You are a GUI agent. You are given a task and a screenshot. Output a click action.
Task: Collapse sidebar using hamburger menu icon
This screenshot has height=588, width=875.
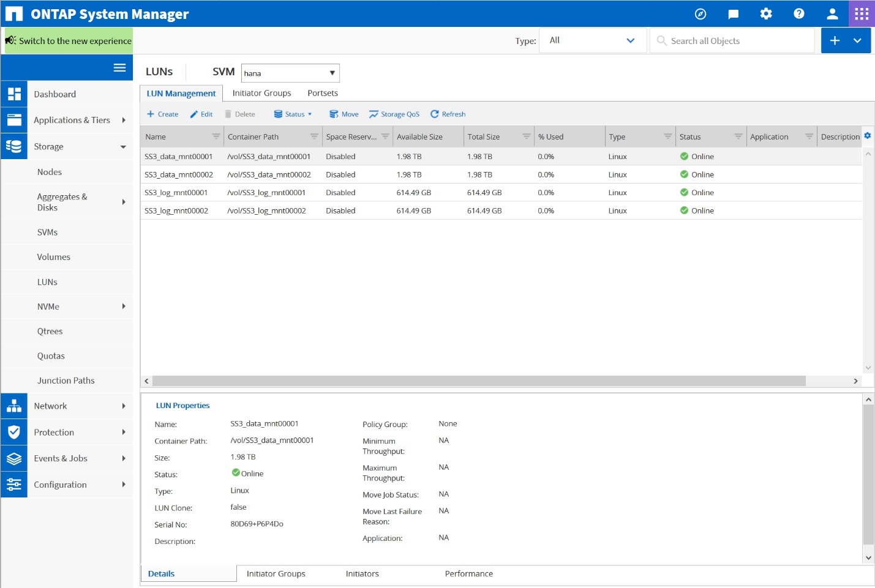(119, 68)
